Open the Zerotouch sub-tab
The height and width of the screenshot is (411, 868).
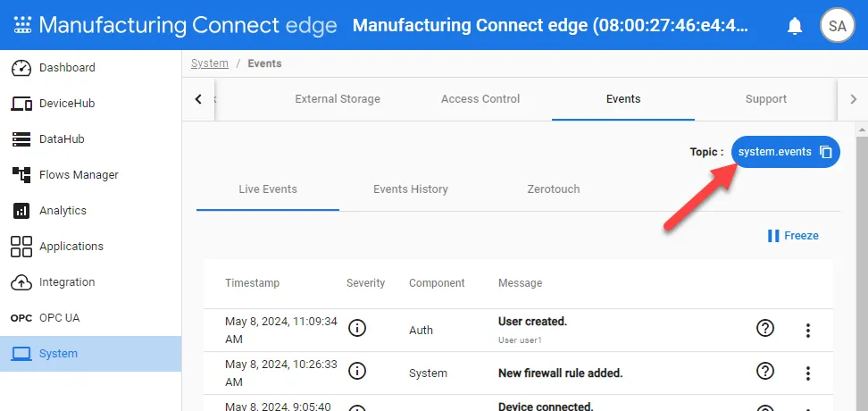[554, 189]
